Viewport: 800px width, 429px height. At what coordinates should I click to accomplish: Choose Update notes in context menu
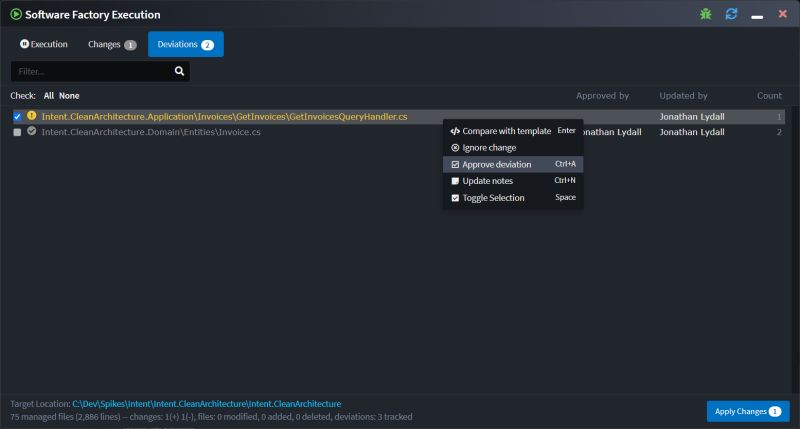pyautogui.click(x=513, y=181)
